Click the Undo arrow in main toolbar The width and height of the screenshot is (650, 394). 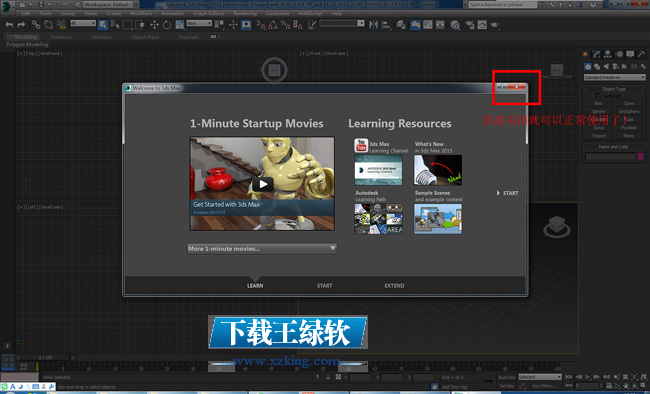coord(9,25)
